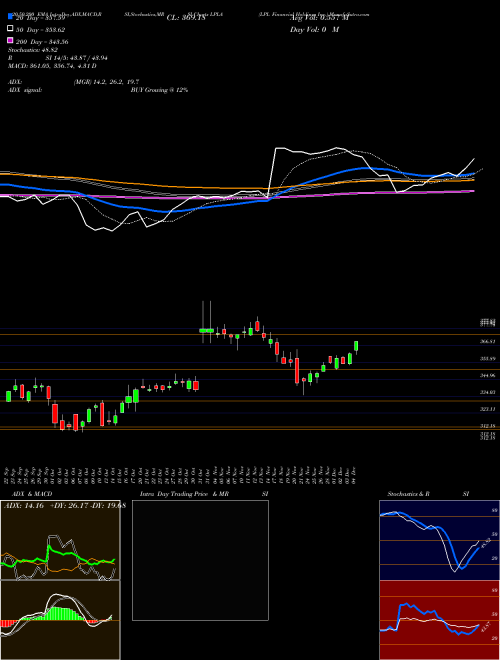Click the 'Intra Day Trading Price & MR' heading

(184, 494)
